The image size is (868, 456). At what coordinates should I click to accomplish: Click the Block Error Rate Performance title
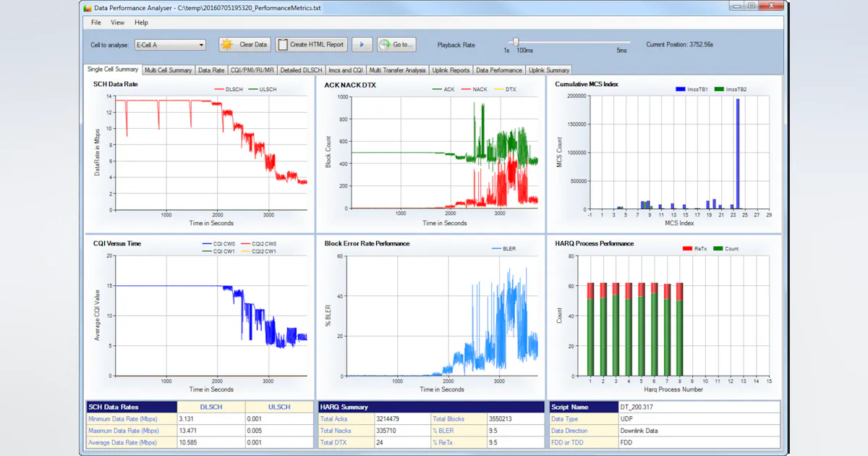(367, 243)
